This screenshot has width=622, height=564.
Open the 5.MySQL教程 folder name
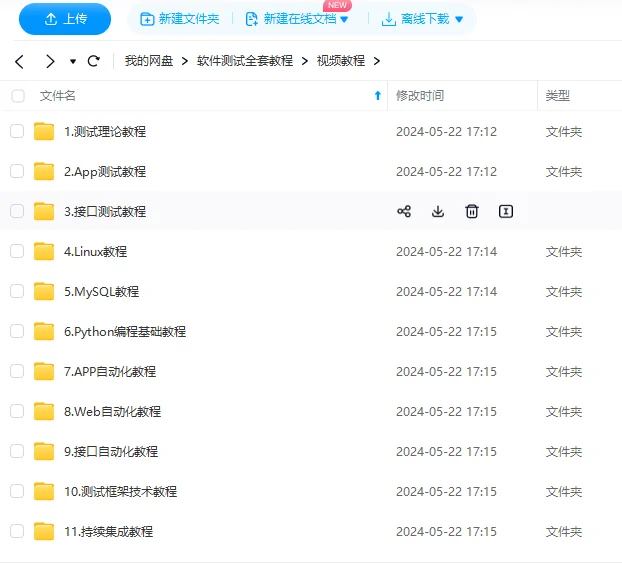click(x=102, y=292)
